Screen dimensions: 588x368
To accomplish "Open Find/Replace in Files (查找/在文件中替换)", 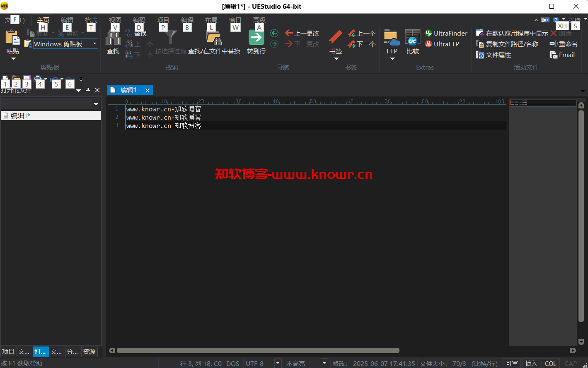I will tap(214, 42).
